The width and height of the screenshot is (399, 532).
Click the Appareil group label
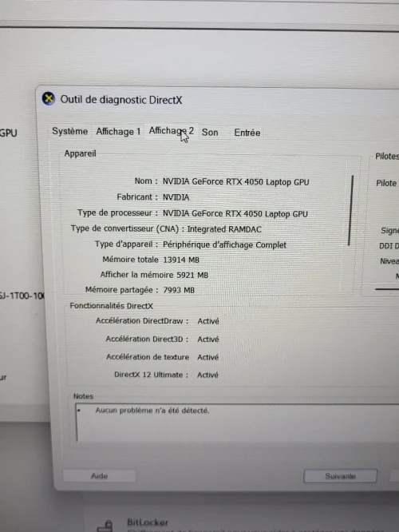[81, 153]
